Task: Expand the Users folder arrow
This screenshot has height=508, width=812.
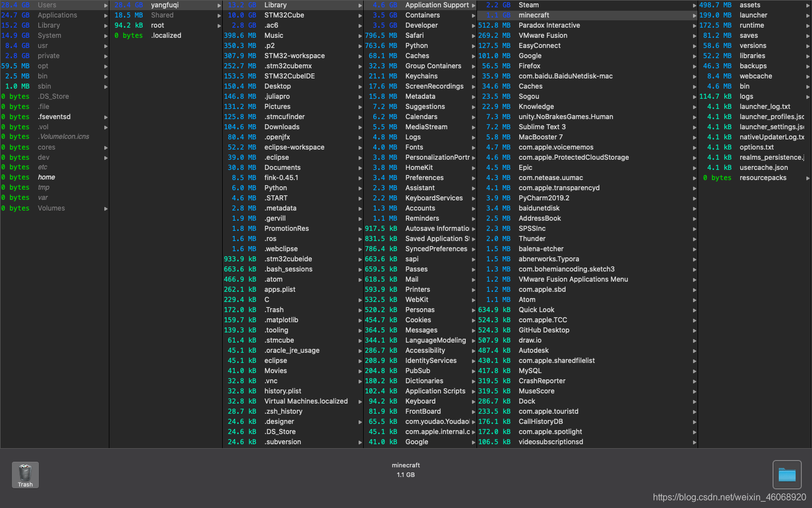Action: [x=105, y=5]
